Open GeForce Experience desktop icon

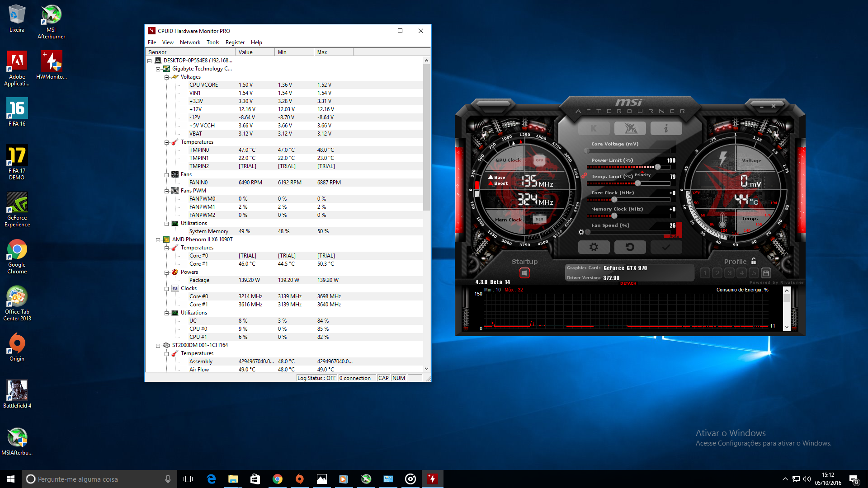(x=17, y=210)
